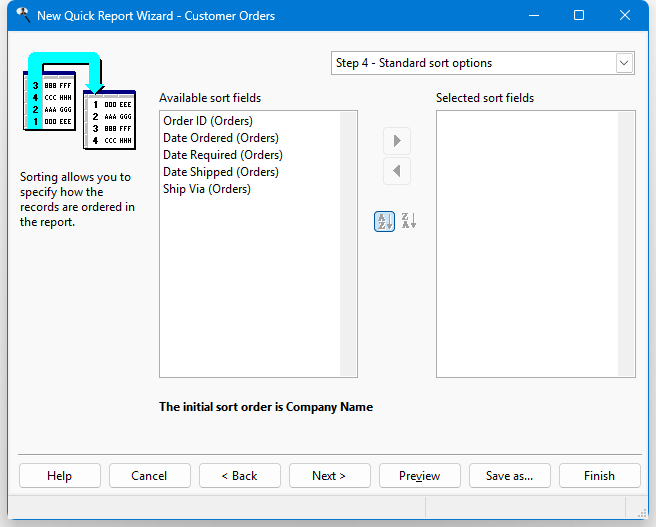
Task: Finish the Quick Report Wizard
Action: [x=599, y=476]
